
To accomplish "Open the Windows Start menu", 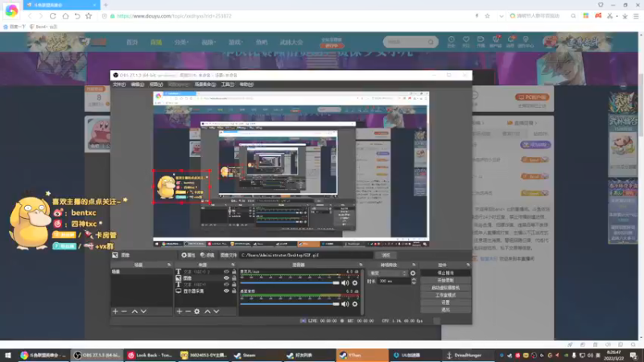I will pos(8,356).
